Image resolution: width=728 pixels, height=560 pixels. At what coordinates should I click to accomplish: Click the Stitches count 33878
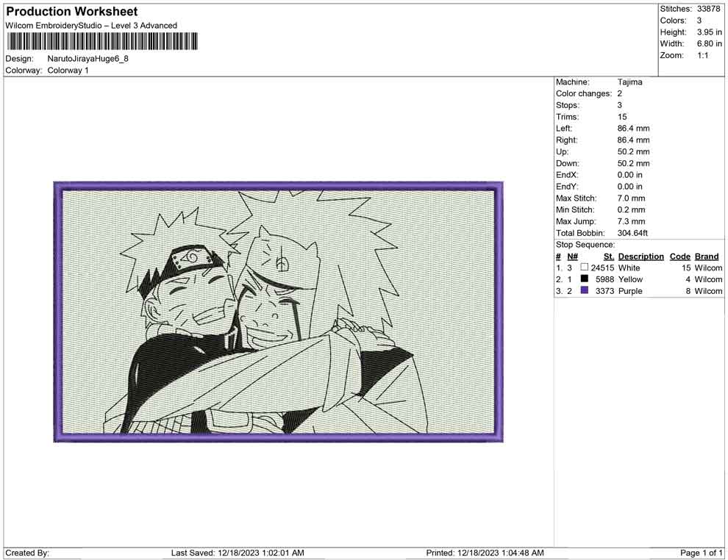708,9
